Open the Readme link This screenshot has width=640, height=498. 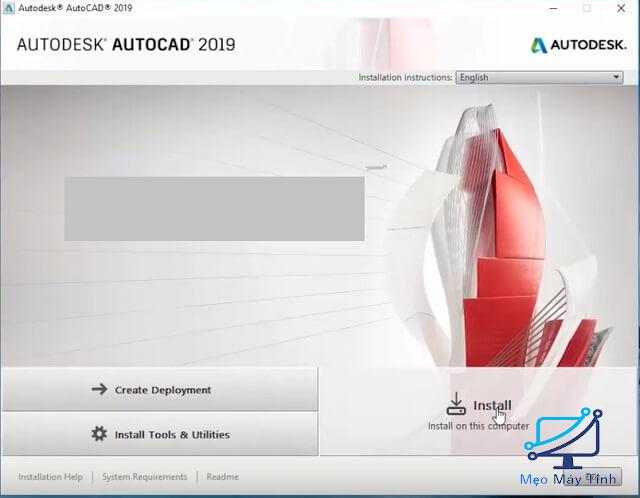[222, 477]
